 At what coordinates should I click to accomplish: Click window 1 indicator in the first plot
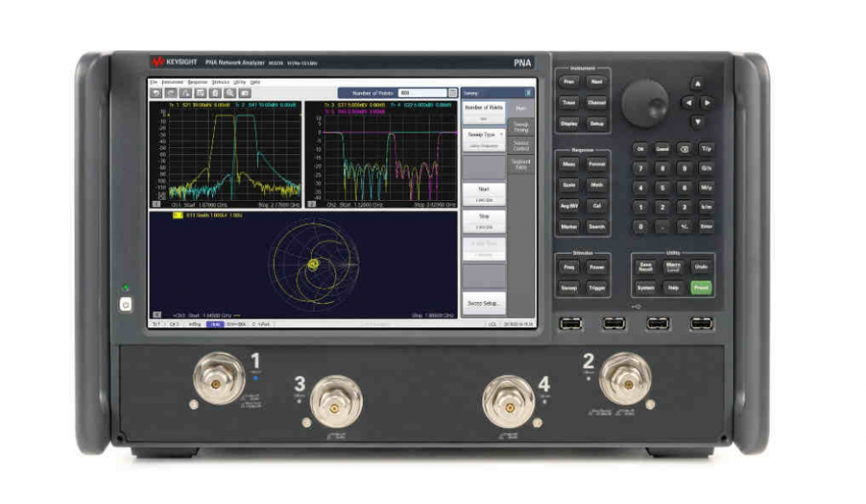coord(156,204)
